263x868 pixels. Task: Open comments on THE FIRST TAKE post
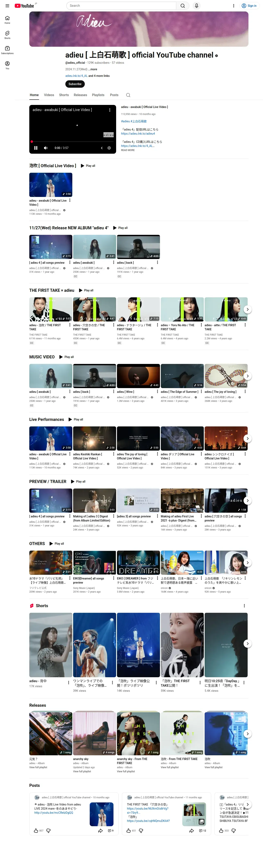(x=203, y=831)
